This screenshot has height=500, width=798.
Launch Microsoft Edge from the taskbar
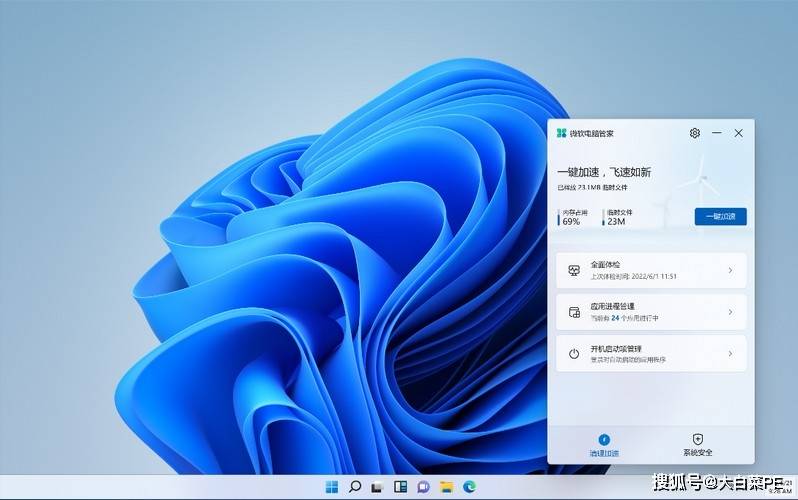click(x=469, y=487)
